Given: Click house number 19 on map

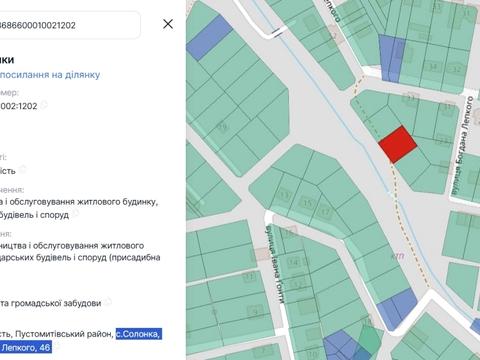Looking at the screenshot, I should pyautogui.click(x=222, y=127).
